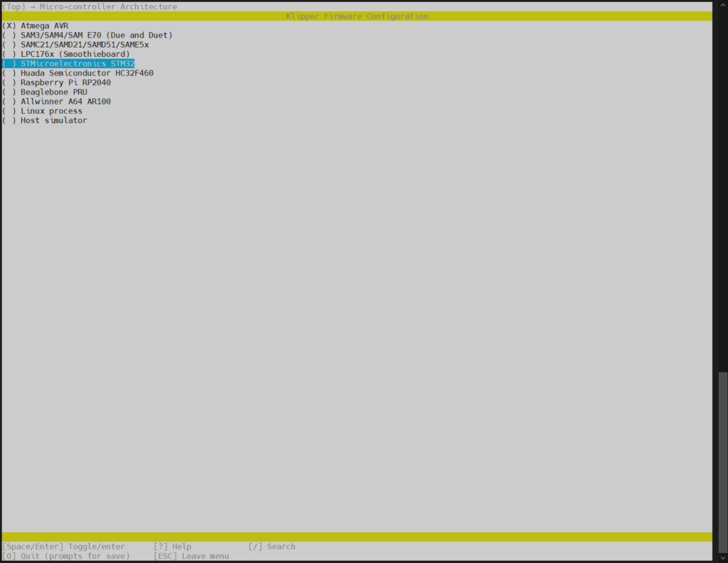Click the [ESC] Leave menu hint

click(191, 556)
